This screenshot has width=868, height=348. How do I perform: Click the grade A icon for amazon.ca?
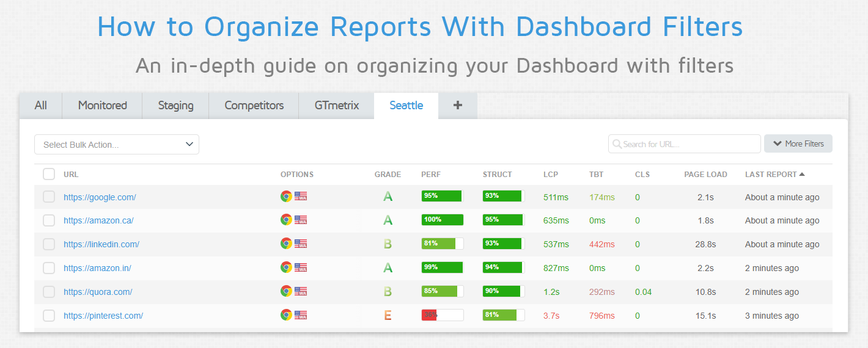388,220
